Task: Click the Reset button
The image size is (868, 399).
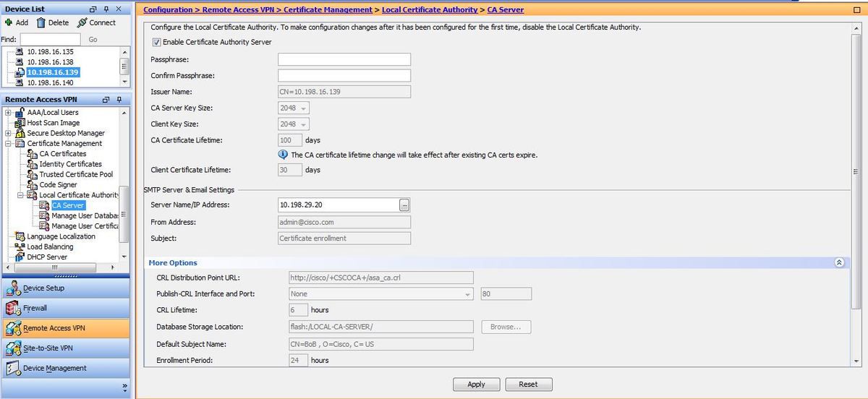Action: (529, 384)
